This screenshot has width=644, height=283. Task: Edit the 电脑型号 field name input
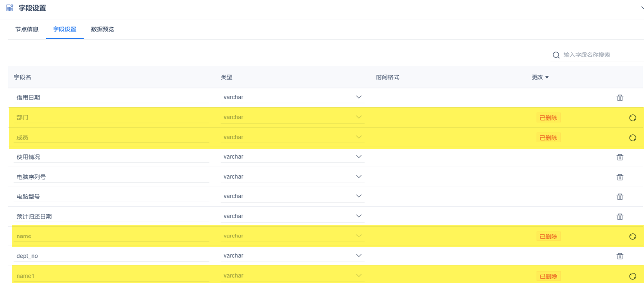(111, 196)
